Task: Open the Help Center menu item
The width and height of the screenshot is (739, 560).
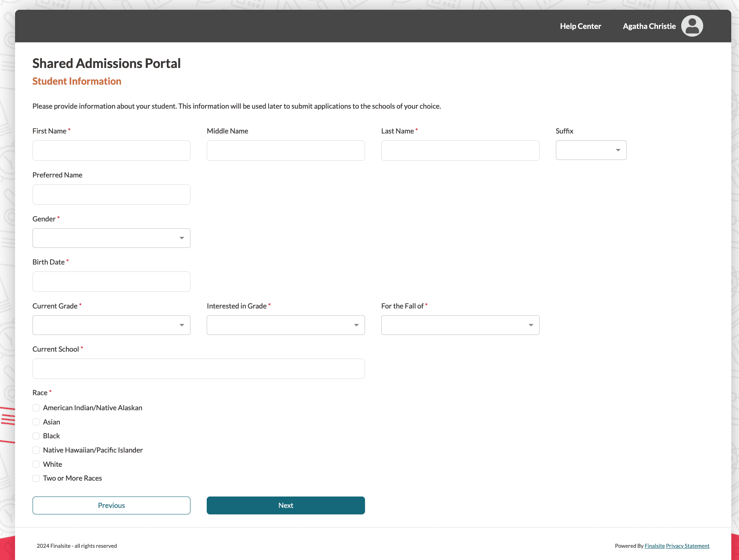Action: pos(580,26)
